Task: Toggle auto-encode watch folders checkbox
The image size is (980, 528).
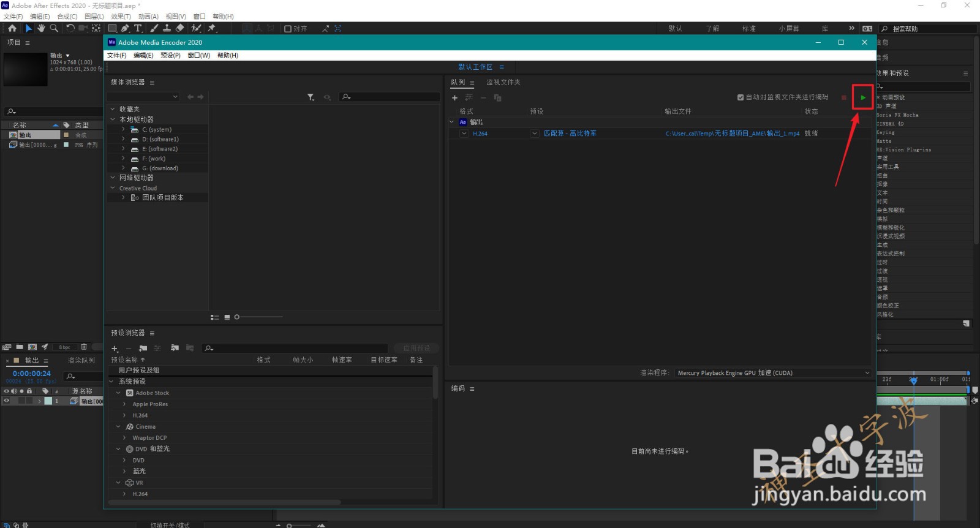Action: point(741,97)
